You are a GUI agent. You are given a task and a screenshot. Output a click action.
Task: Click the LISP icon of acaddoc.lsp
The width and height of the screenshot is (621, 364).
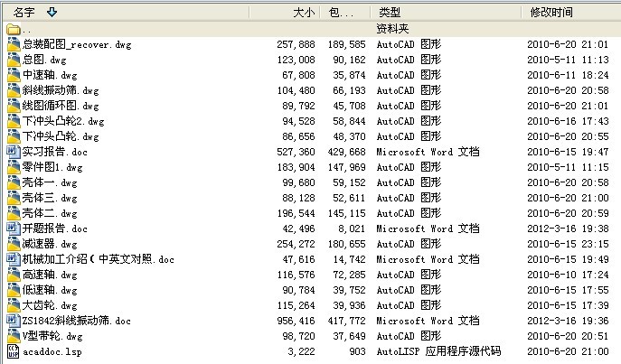pos(14,351)
